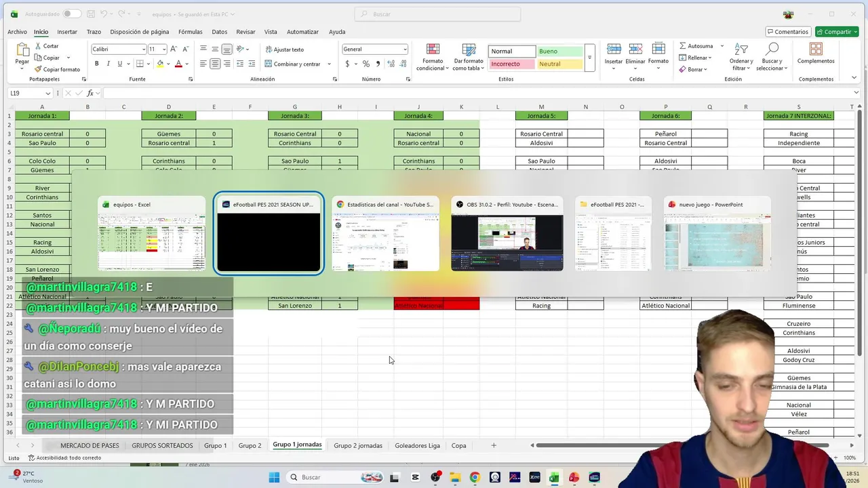Apply the Bueno cell style

(559, 52)
